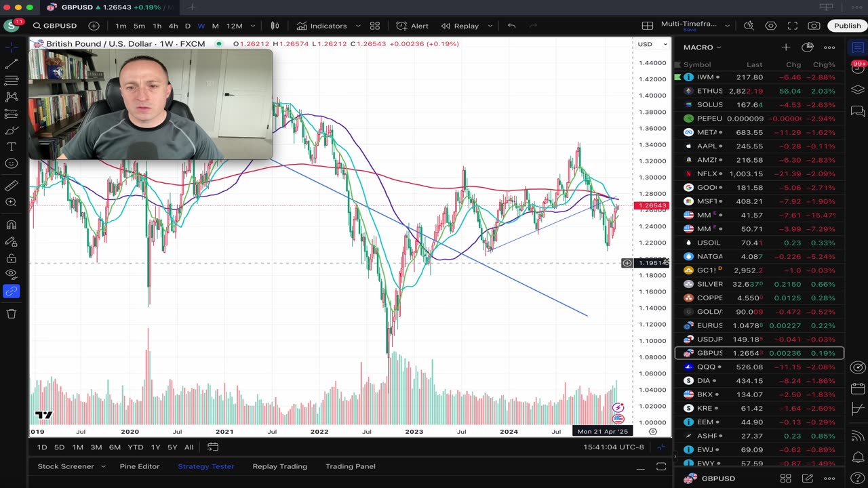The image size is (868, 488).
Task: Select the USOIL watchlist row
Action: [759, 243]
